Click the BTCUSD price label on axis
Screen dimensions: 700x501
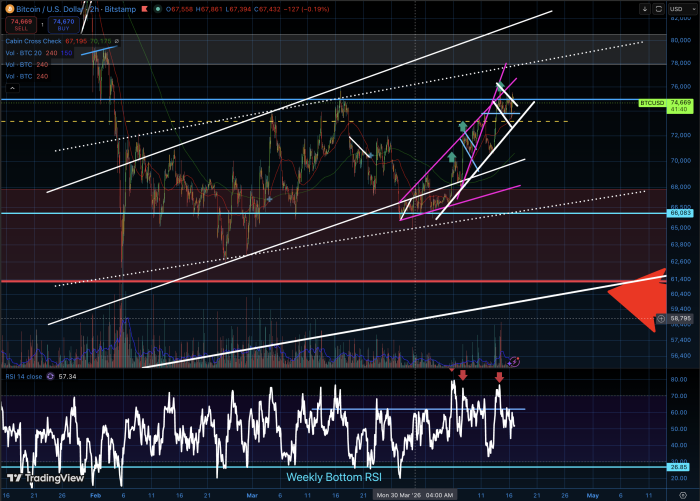[x=651, y=103]
